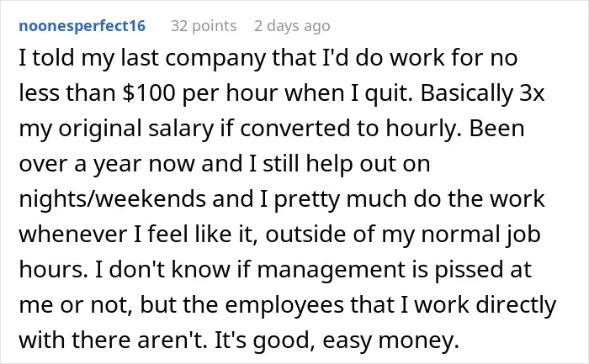
Task: Click the 32 points score label
Action: [204, 26]
